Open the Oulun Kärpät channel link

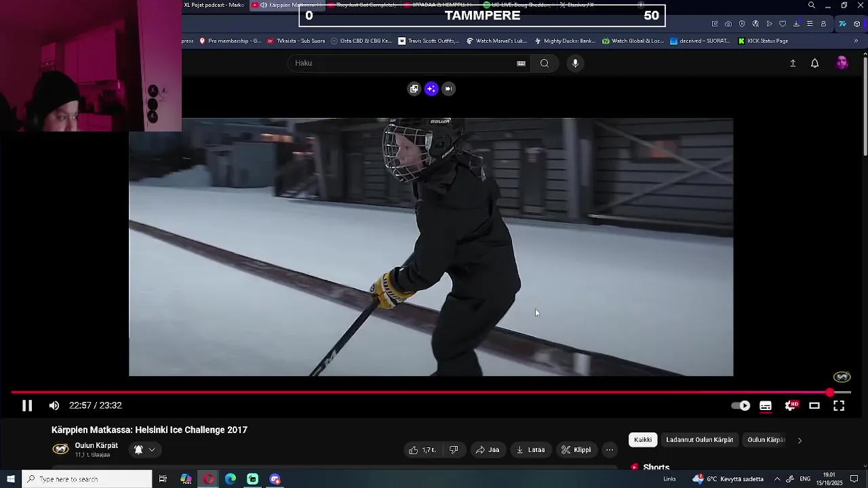point(96,445)
